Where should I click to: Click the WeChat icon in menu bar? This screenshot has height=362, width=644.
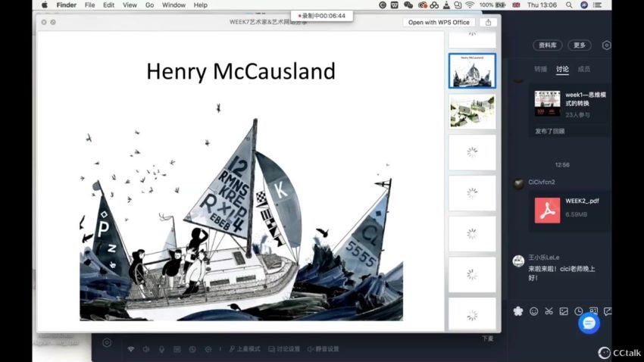tap(408, 5)
